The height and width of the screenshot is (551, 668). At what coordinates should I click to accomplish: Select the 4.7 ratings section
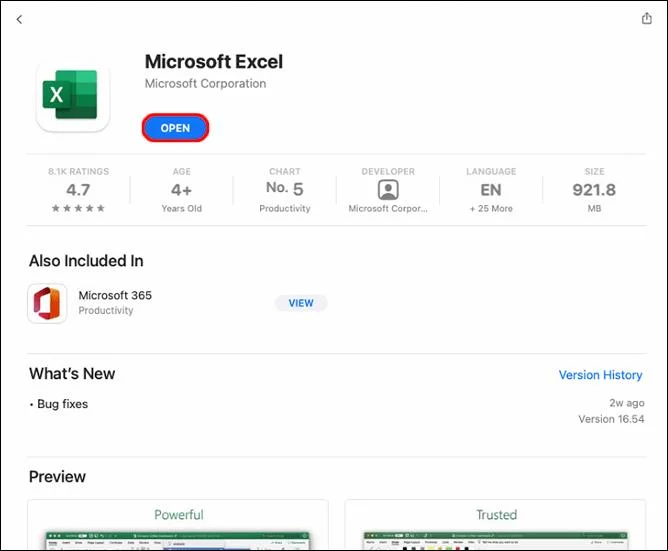point(78,189)
